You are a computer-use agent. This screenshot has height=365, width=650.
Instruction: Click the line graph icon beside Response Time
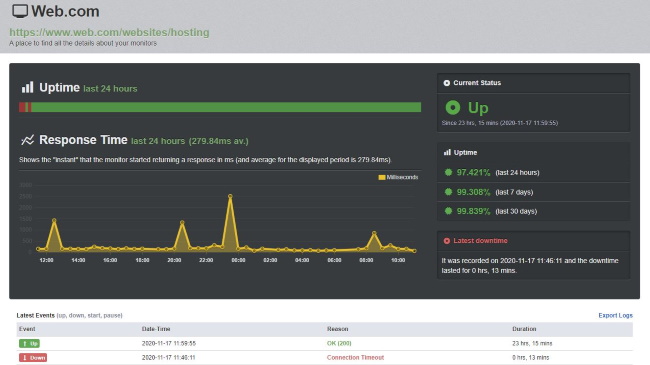[27, 140]
